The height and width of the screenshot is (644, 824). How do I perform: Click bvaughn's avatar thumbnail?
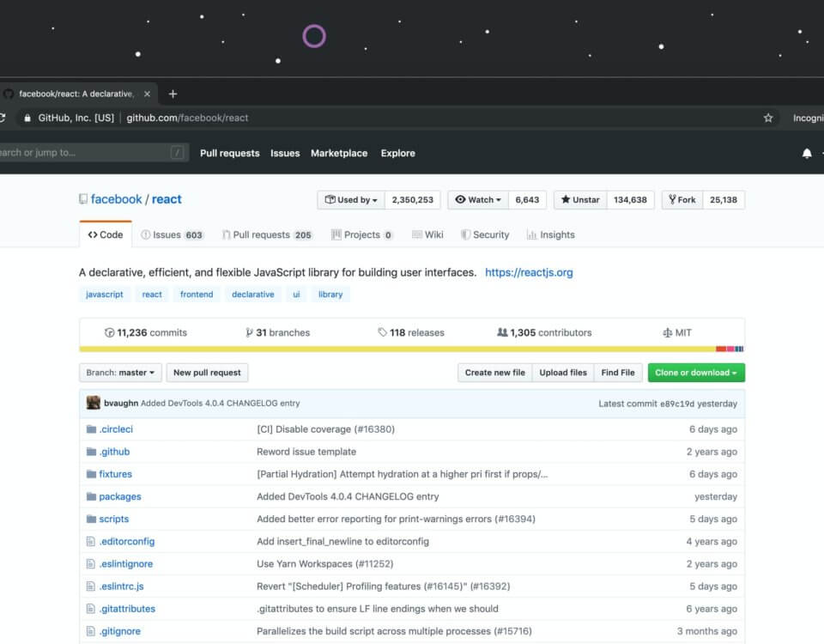click(x=94, y=403)
